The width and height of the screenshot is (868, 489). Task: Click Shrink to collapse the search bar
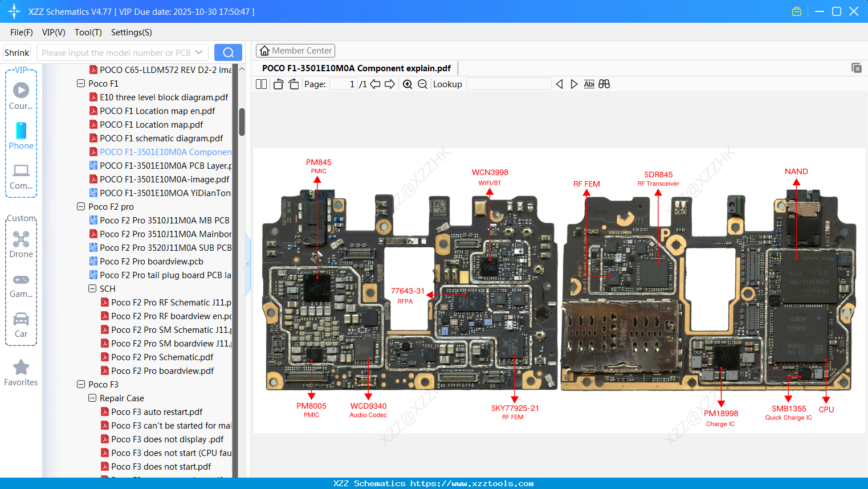[x=17, y=52]
